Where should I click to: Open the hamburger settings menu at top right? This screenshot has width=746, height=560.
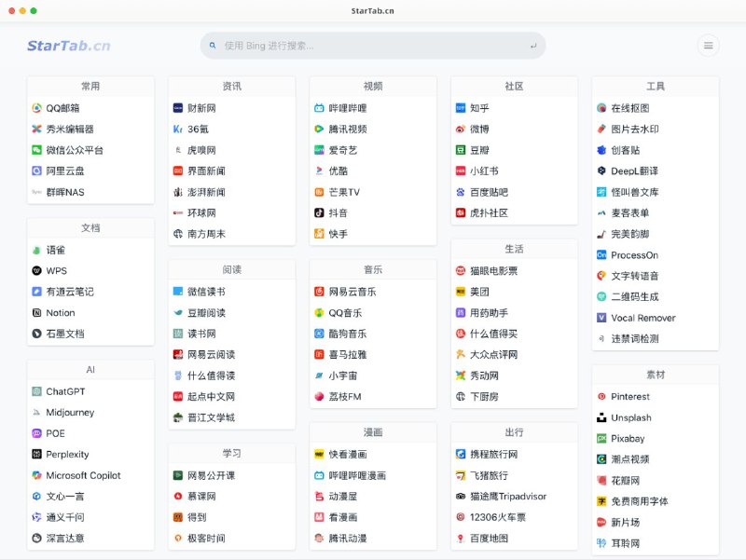(709, 44)
